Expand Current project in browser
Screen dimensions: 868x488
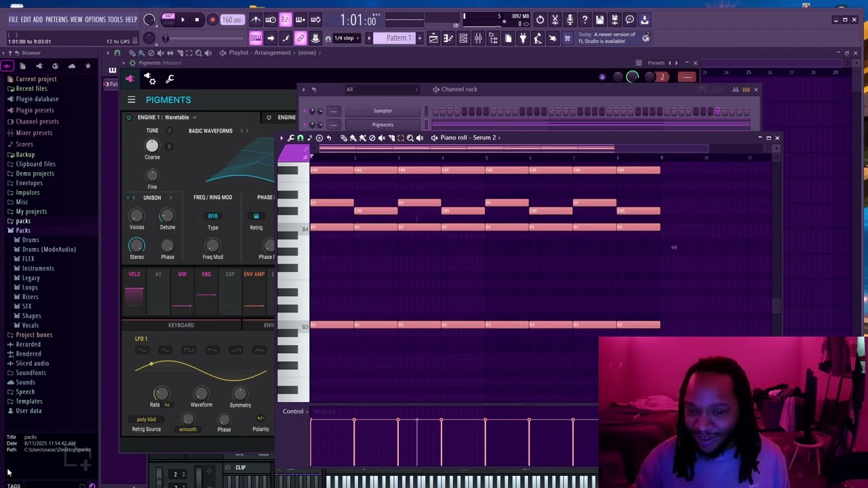click(x=36, y=79)
